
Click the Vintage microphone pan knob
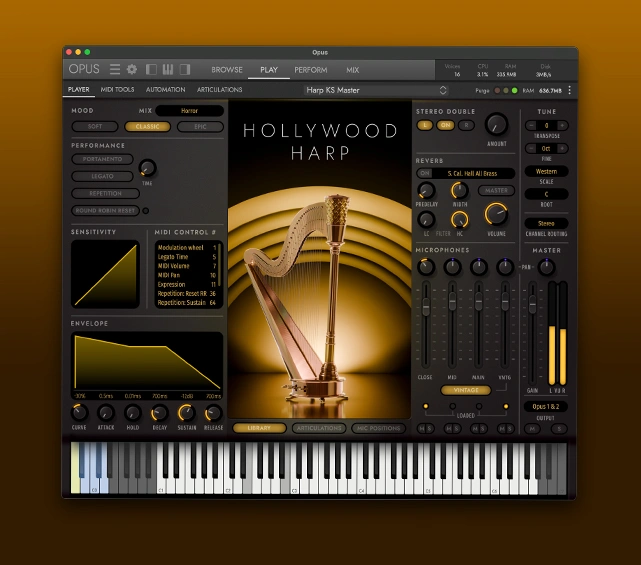505,267
